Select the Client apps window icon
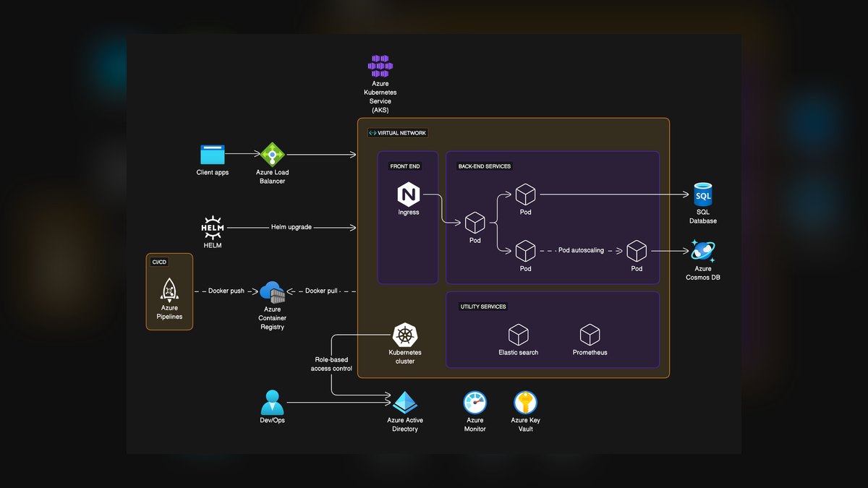The height and width of the screenshot is (488, 868). [213, 154]
